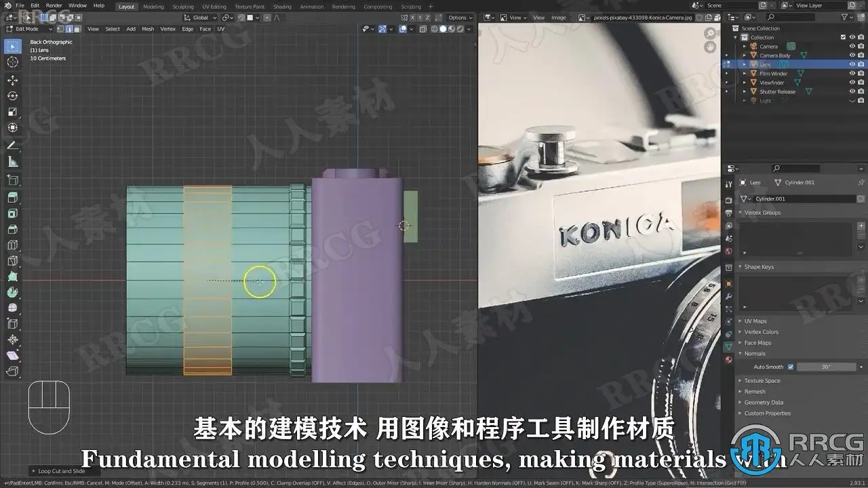Select the Edge Slide tool

point(12,324)
